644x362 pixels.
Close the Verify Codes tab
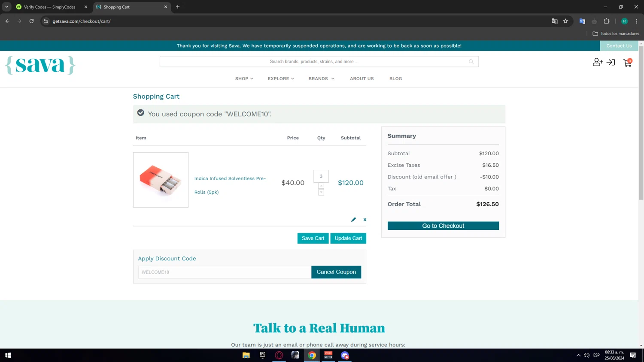86,7
